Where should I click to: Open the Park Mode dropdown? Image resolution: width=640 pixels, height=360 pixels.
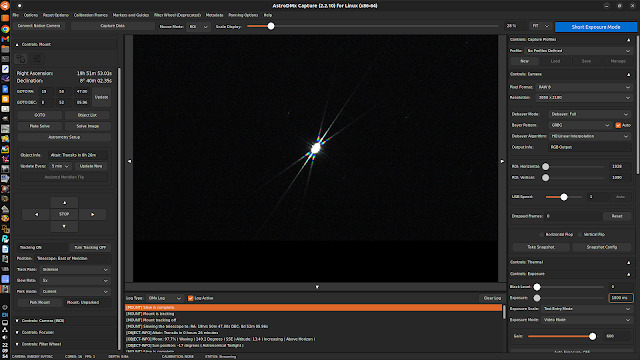click(x=75, y=292)
